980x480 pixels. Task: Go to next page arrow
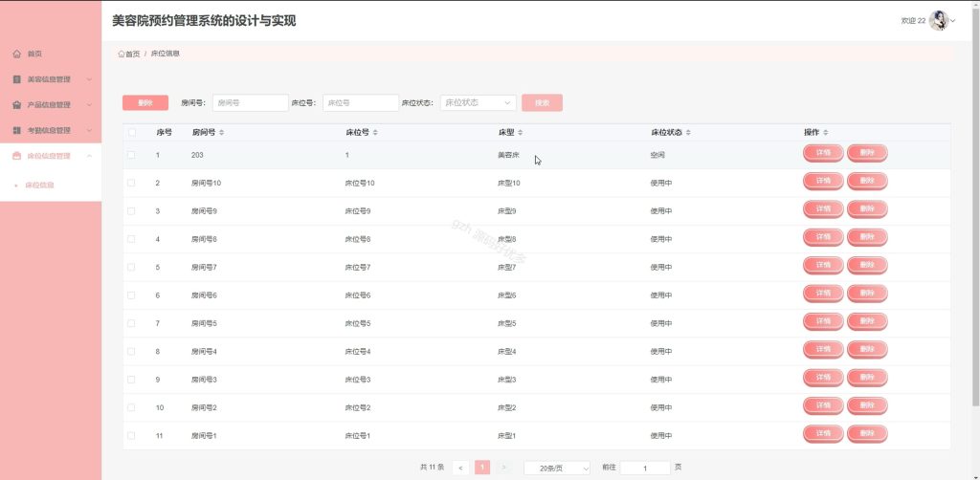coord(504,467)
